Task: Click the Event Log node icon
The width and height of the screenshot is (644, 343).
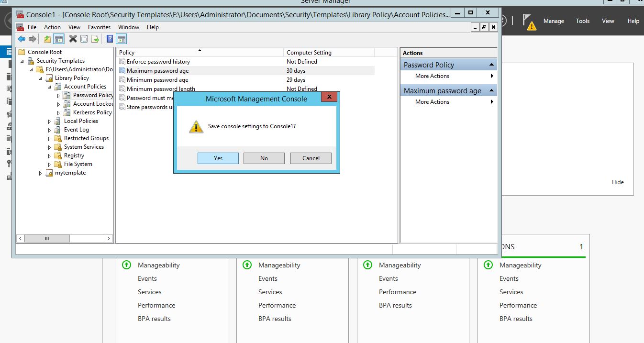Action: click(58, 130)
